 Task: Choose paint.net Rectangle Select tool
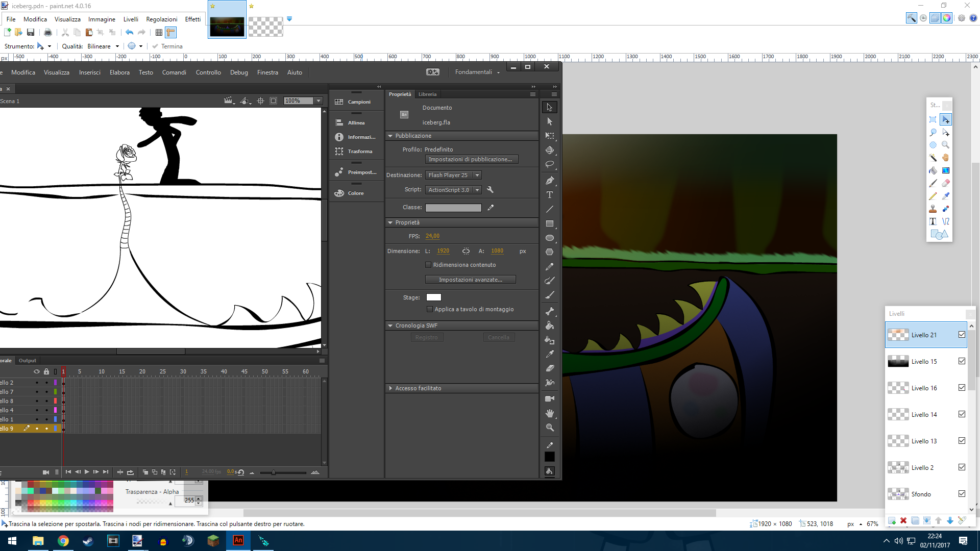[933, 119]
